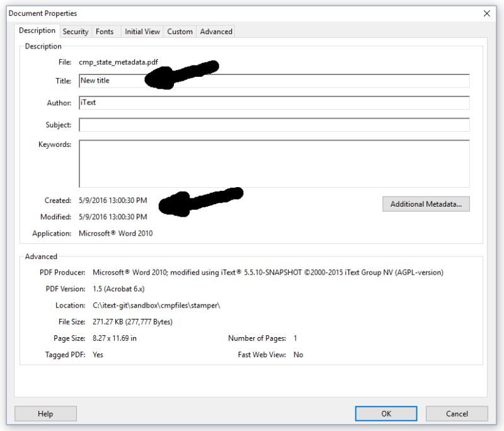Edit the Author field containing iText
Screen dimensions: 504x431
pos(252,102)
